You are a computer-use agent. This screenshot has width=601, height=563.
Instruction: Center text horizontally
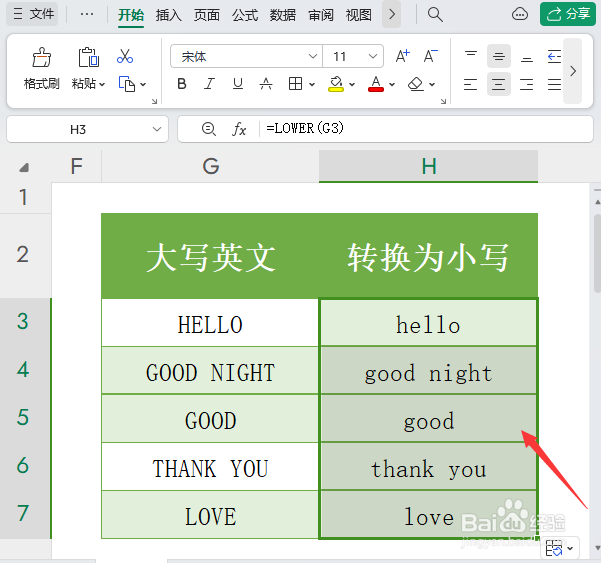pyautogui.click(x=499, y=84)
